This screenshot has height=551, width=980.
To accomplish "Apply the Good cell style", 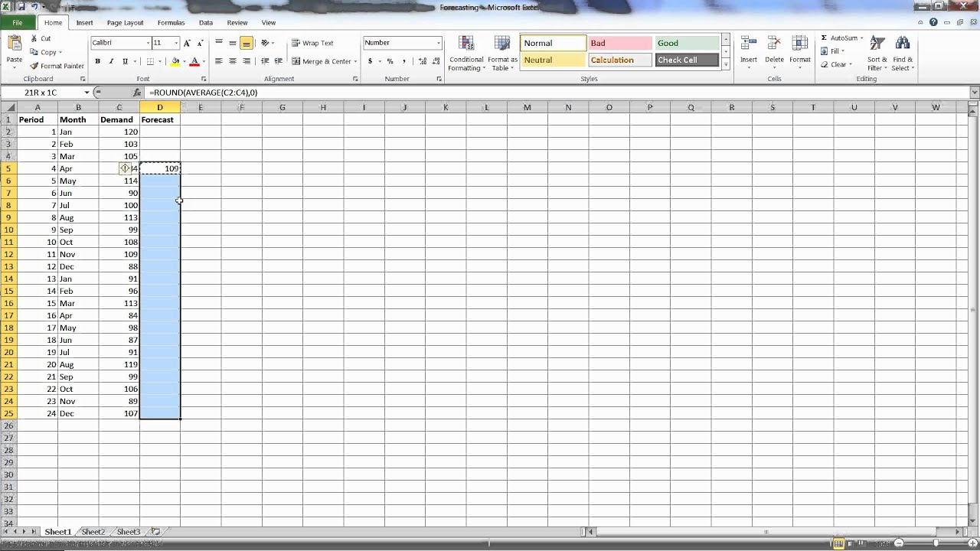I will click(687, 43).
